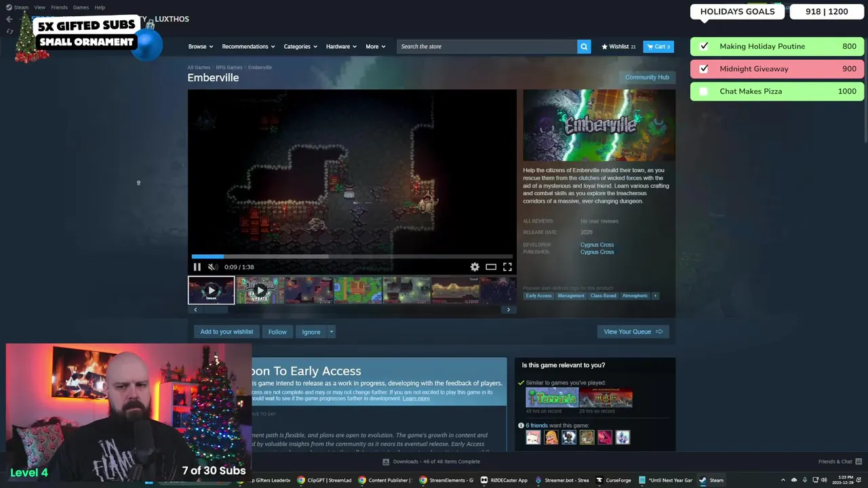Select sixth friend avatar wanting this game
The image size is (868, 488).
click(623, 438)
